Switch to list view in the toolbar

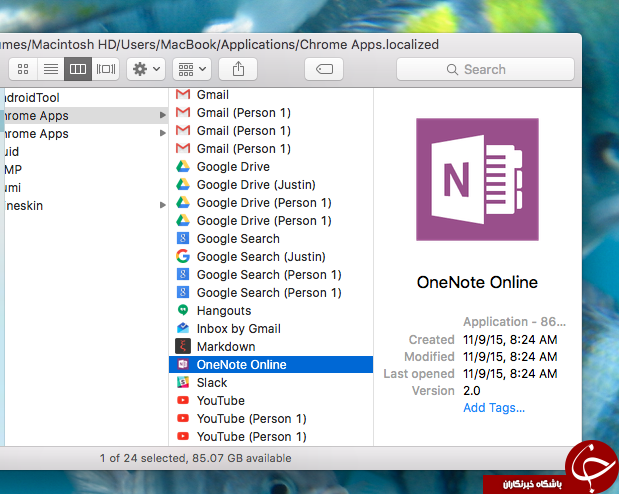(x=51, y=69)
